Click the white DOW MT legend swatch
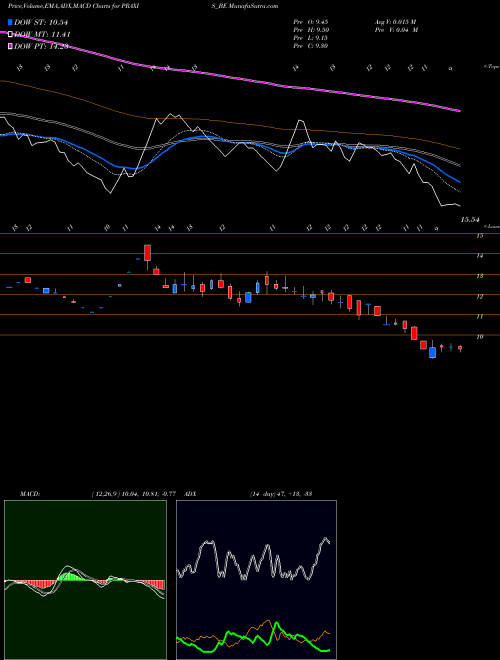500x660 pixels. [x=11, y=34]
